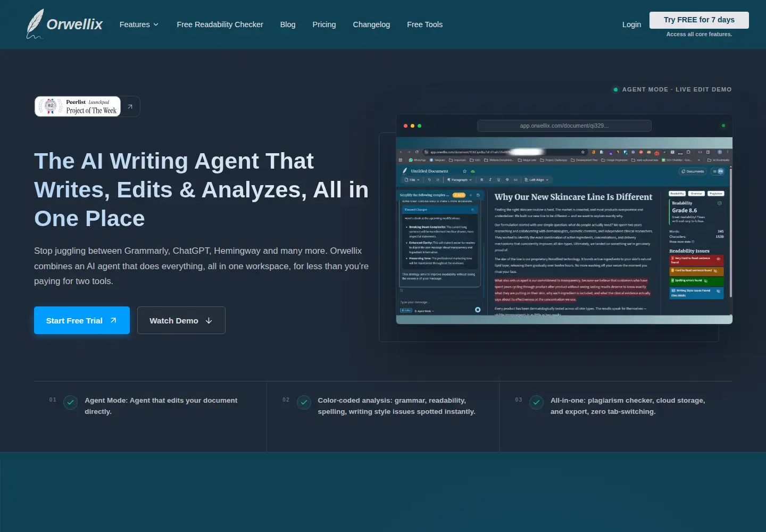Click the back arrow in demo browser
Screen dimensions: 766x532
(401, 152)
